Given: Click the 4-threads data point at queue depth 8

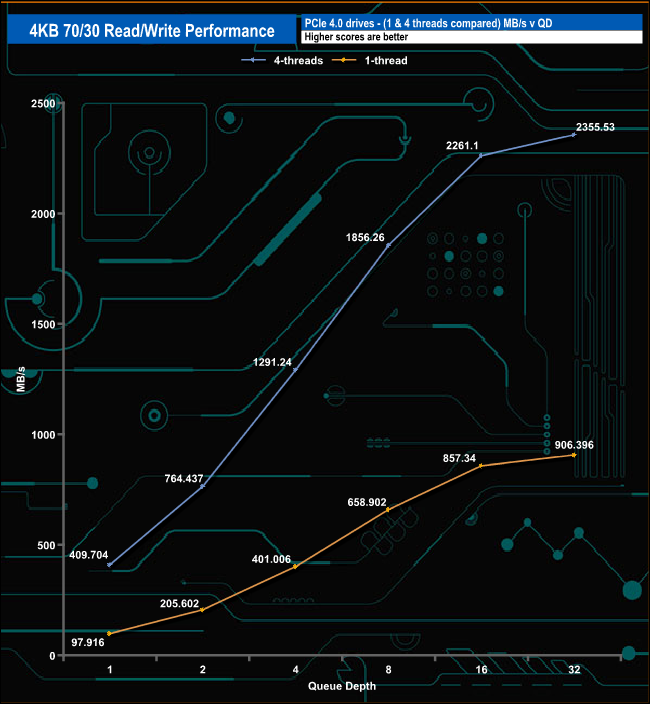Looking at the screenshot, I should (x=388, y=245).
